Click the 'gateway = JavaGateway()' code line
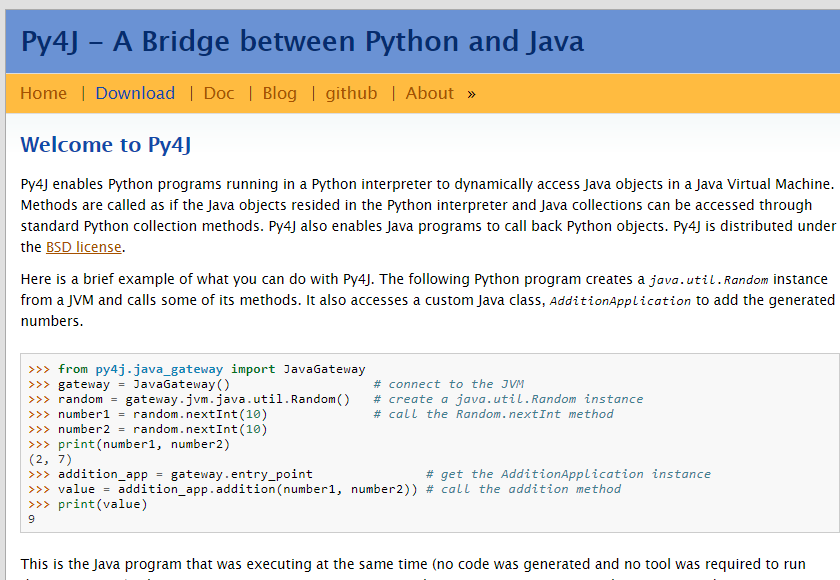The height and width of the screenshot is (580, 840). [144, 384]
